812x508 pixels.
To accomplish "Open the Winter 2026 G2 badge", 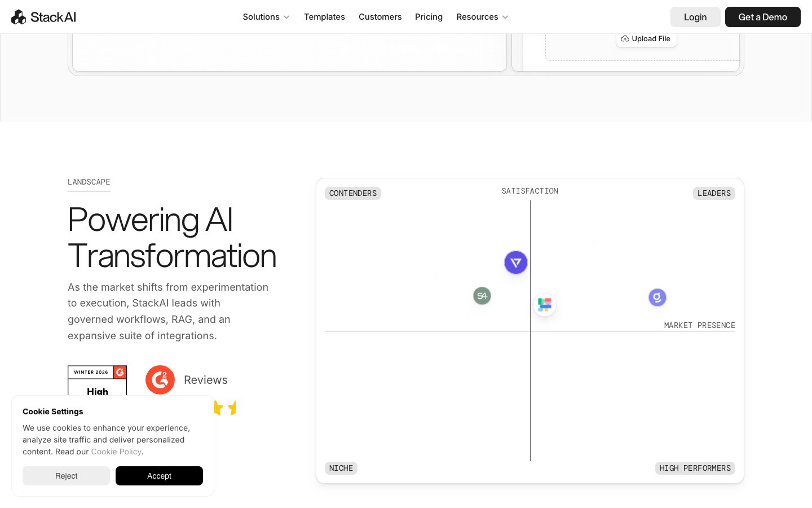I will click(x=97, y=380).
